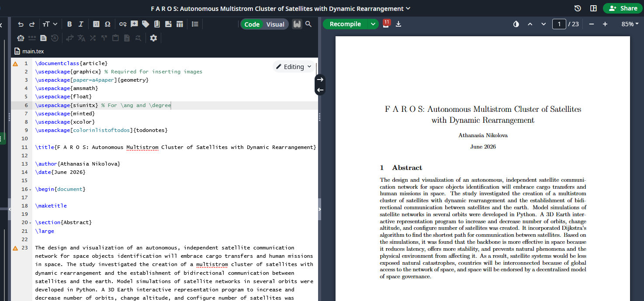Screen dimensions: 644x301
Task: Zoom in on the PDF with the plus button
Action: pos(605,24)
